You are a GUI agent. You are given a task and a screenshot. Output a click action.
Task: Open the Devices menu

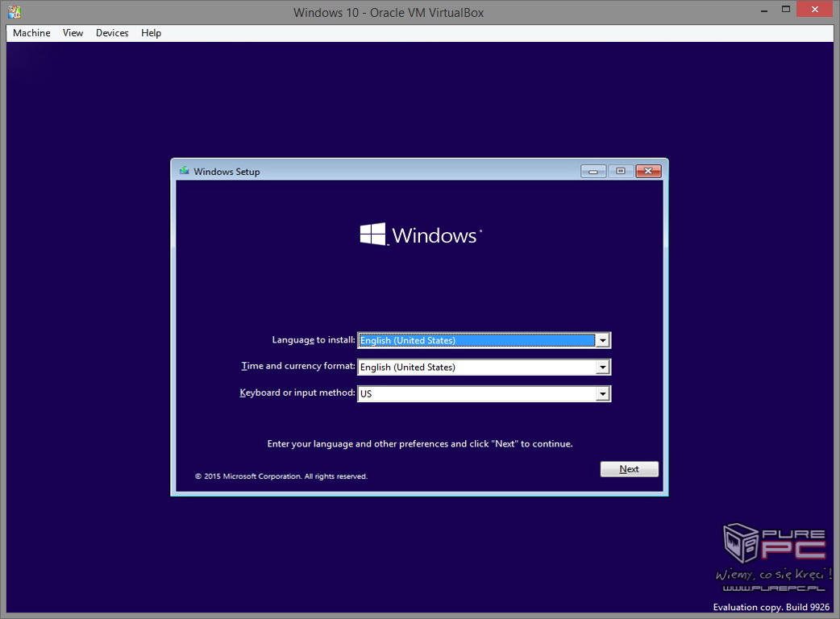(x=112, y=33)
